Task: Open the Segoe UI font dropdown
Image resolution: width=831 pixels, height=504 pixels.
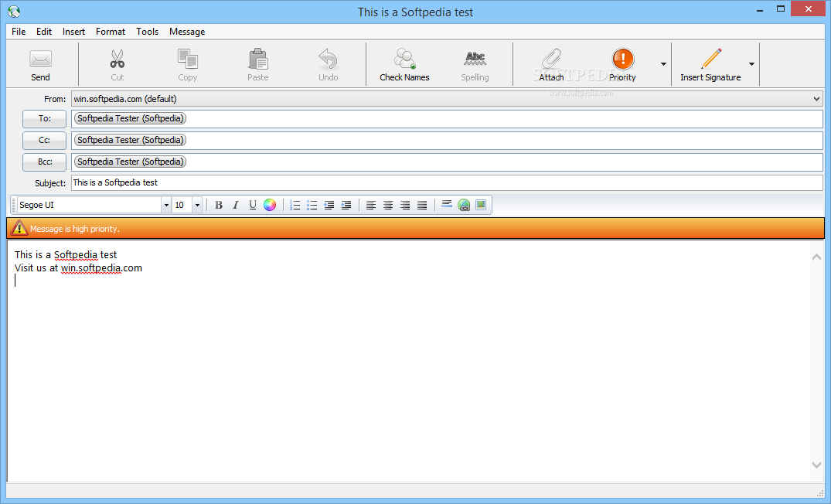Action: (x=166, y=205)
